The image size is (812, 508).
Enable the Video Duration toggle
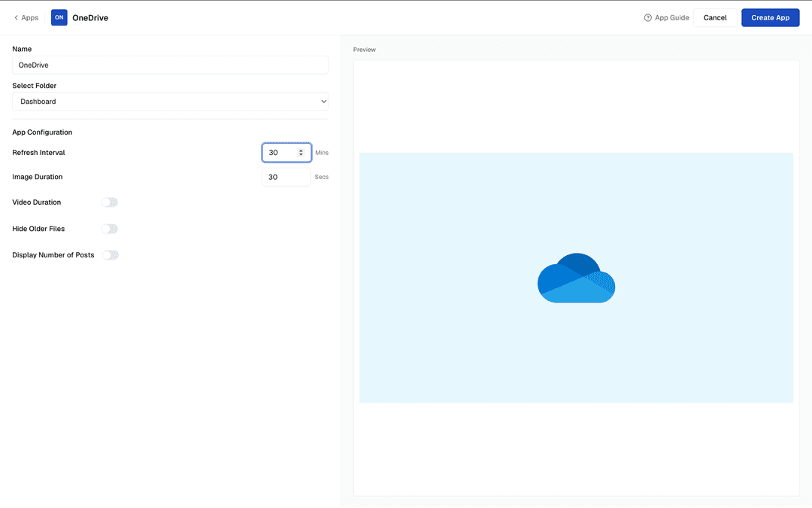[110, 202]
